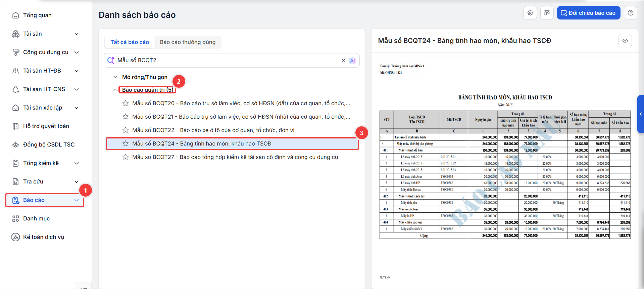
Task: Toggle Mở rộng/Thu gọn chevron
Action: click(x=115, y=77)
